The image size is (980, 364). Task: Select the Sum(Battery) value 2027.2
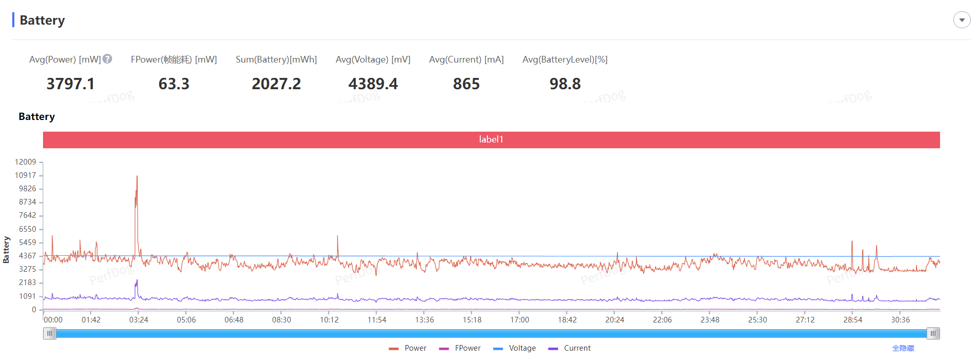pyautogui.click(x=276, y=84)
